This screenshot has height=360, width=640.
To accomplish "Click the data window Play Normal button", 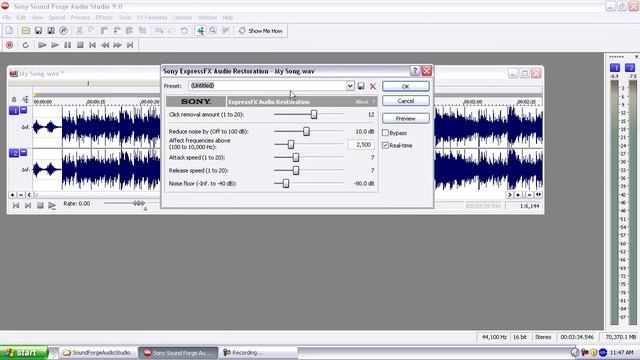I will (52, 206).
